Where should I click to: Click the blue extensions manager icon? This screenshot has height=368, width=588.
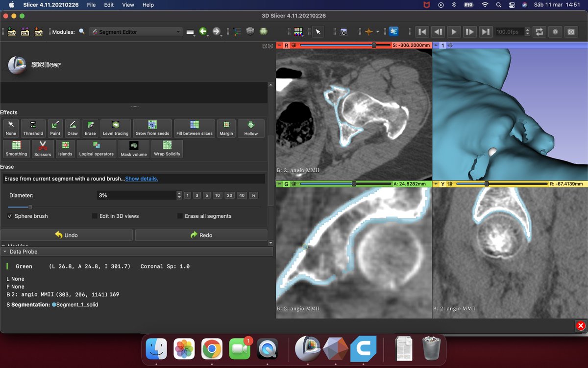coord(393,31)
